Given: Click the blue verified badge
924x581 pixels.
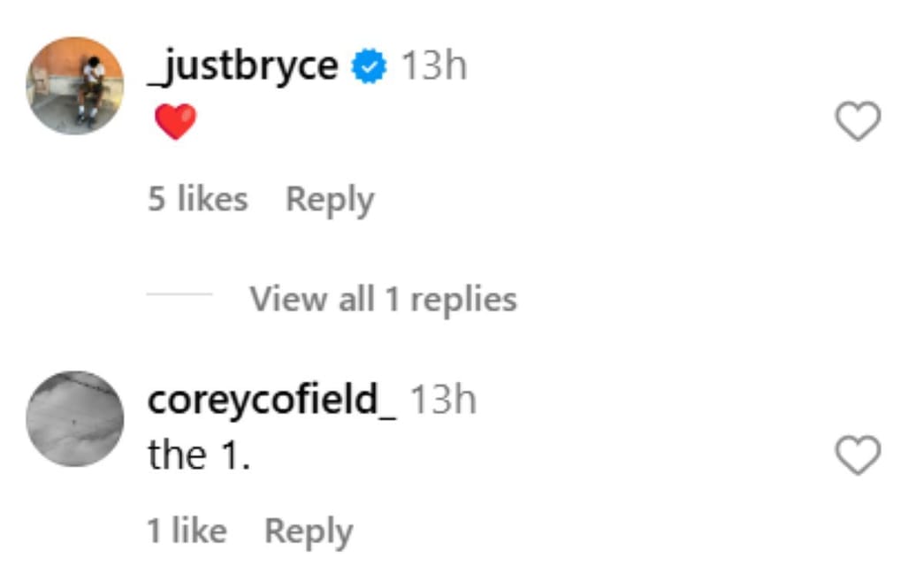Looking at the screenshot, I should pos(370,67).
